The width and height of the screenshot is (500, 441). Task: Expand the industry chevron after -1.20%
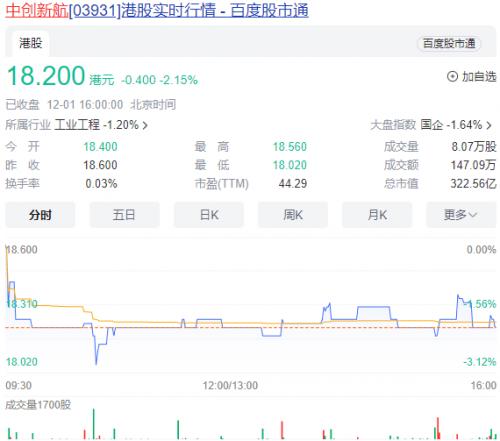point(145,125)
